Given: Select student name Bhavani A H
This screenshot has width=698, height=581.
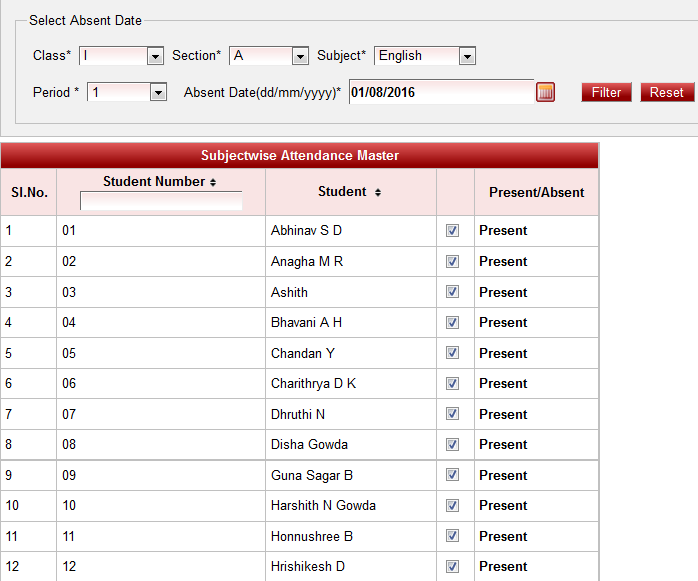Looking at the screenshot, I should (x=306, y=323).
